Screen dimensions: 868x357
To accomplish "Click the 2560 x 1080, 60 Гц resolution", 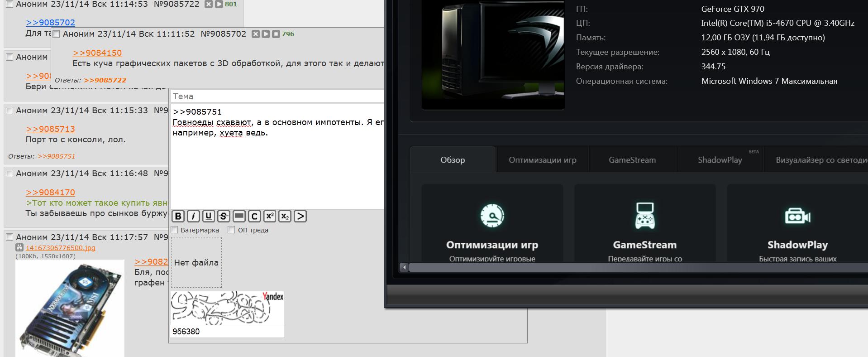I will 735,52.
